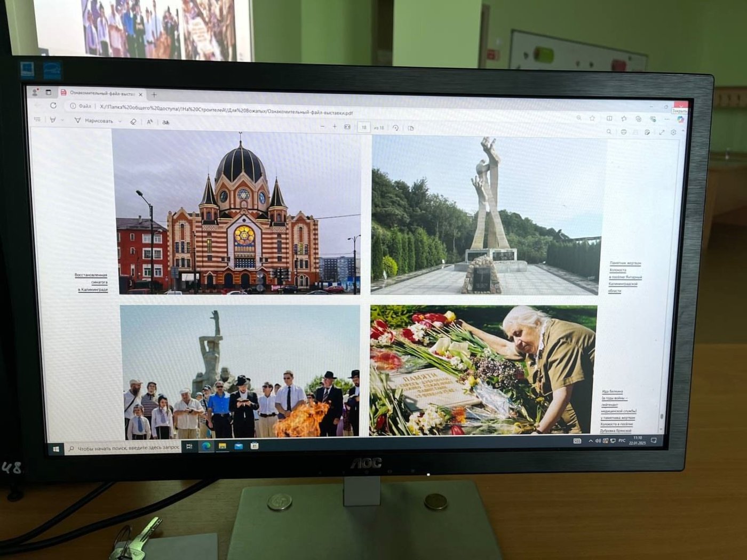The width and height of the screenshot is (747, 560).
Task: Click the caption 'Восстановленная синагога в Калининграде'
Action: (x=92, y=282)
